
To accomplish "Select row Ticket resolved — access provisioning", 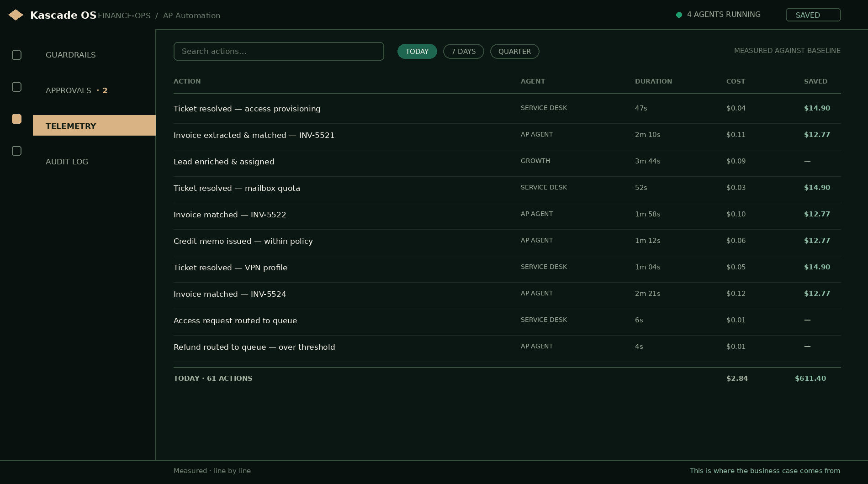I will [x=507, y=108].
